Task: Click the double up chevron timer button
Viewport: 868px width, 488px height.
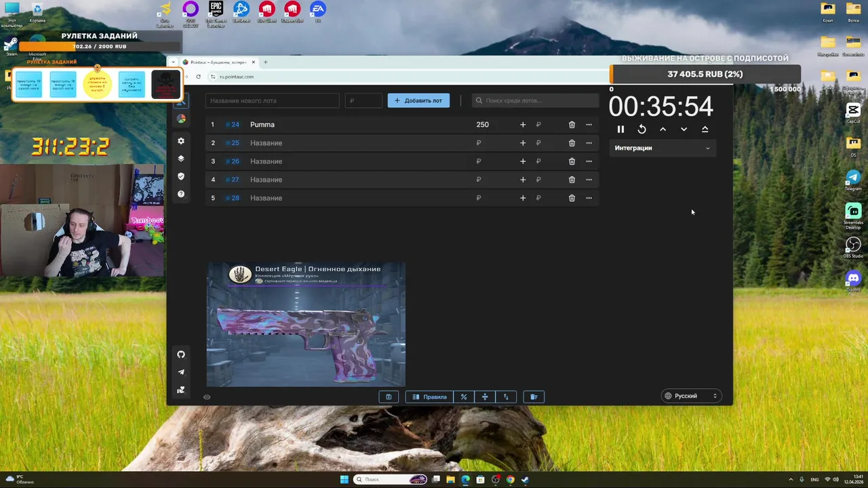Action: (705, 129)
